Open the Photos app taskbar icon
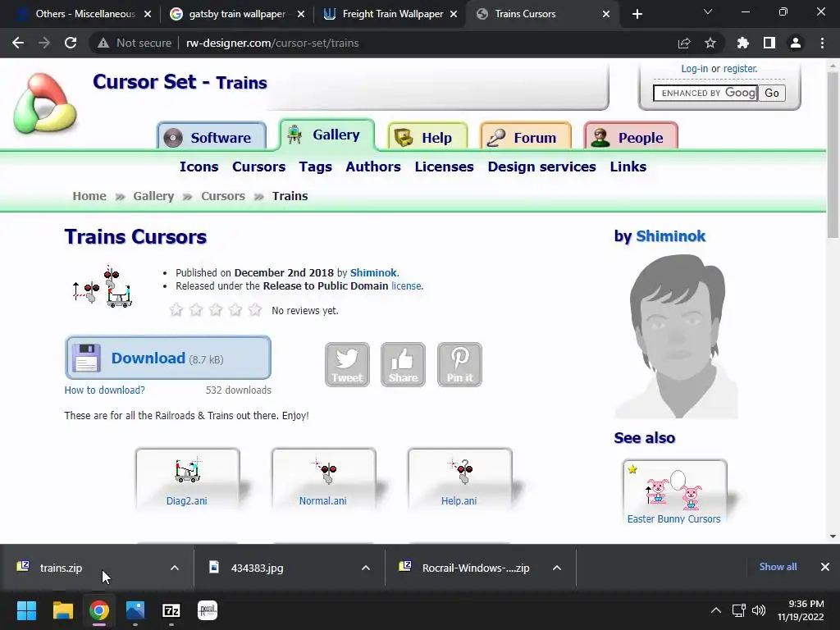The image size is (840, 630). click(135, 610)
